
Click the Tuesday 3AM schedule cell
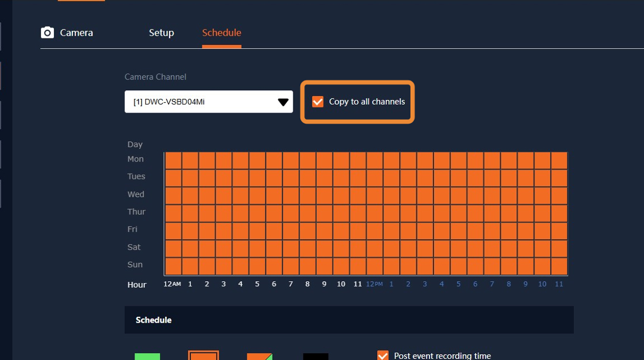(x=224, y=178)
